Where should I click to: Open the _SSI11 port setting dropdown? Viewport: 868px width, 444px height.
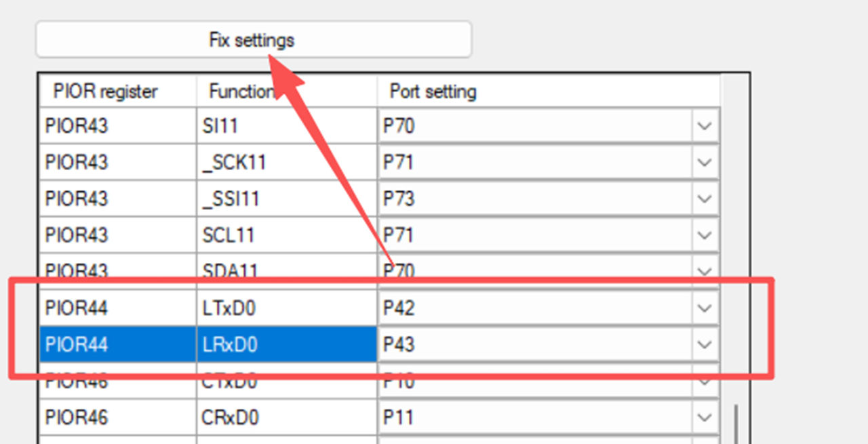tap(705, 199)
